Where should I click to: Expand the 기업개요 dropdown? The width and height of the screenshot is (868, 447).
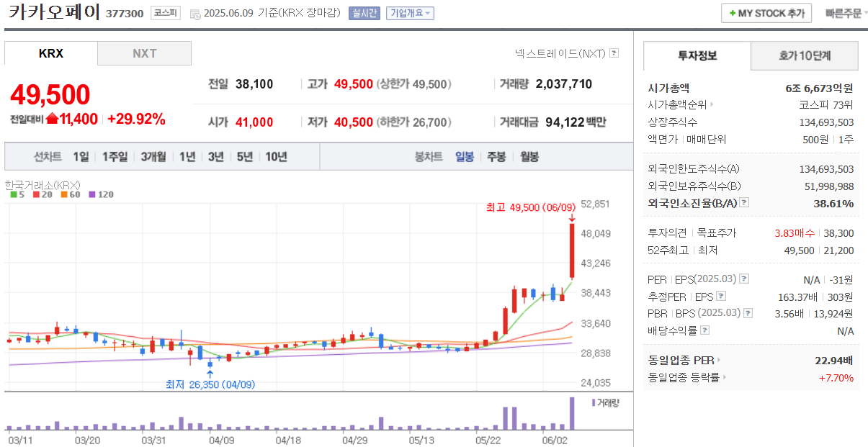tap(410, 14)
